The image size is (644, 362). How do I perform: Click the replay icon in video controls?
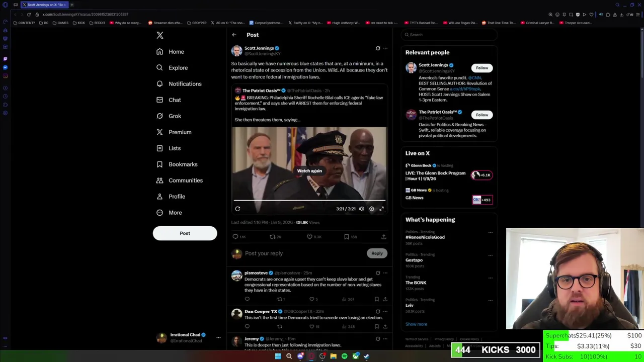(x=237, y=209)
